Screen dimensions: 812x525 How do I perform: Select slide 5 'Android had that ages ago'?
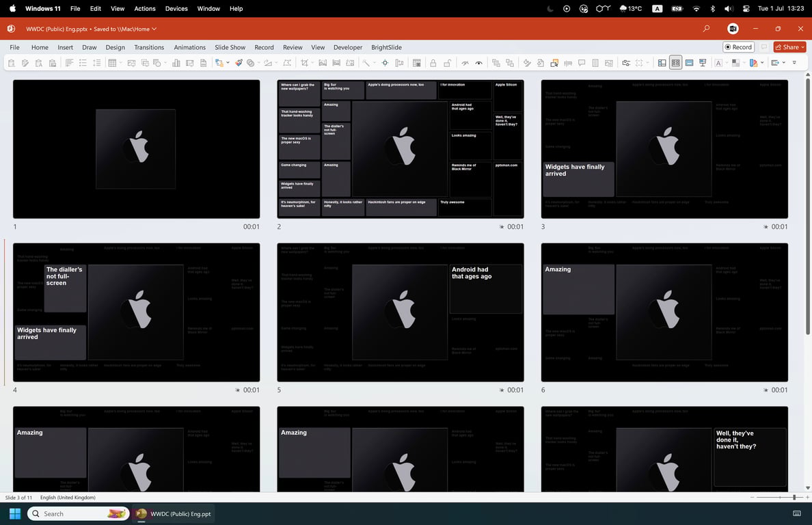401,312
